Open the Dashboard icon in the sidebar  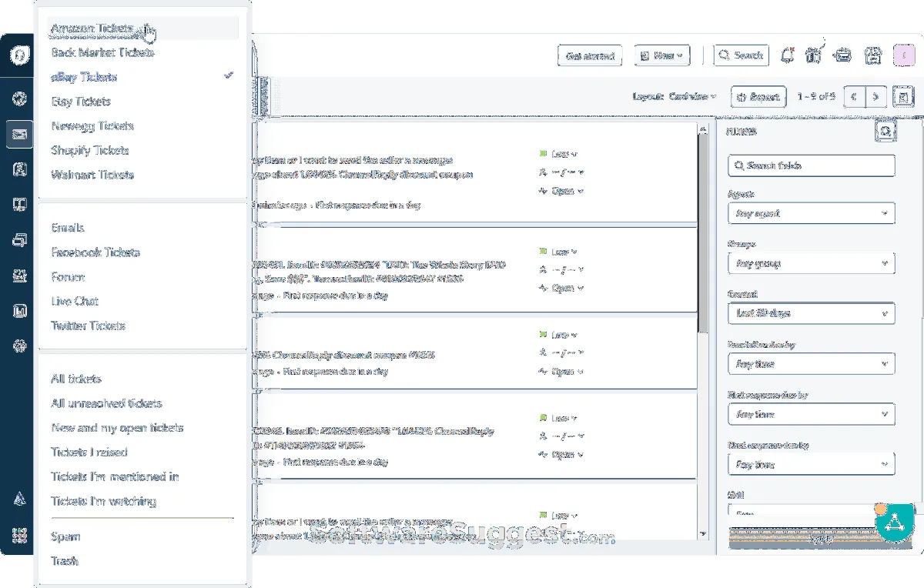[20, 99]
